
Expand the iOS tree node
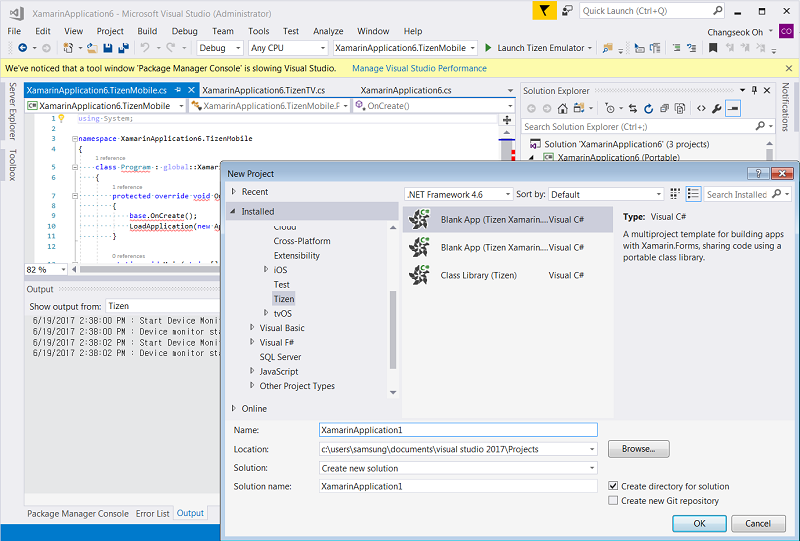click(x=266, y=270)
